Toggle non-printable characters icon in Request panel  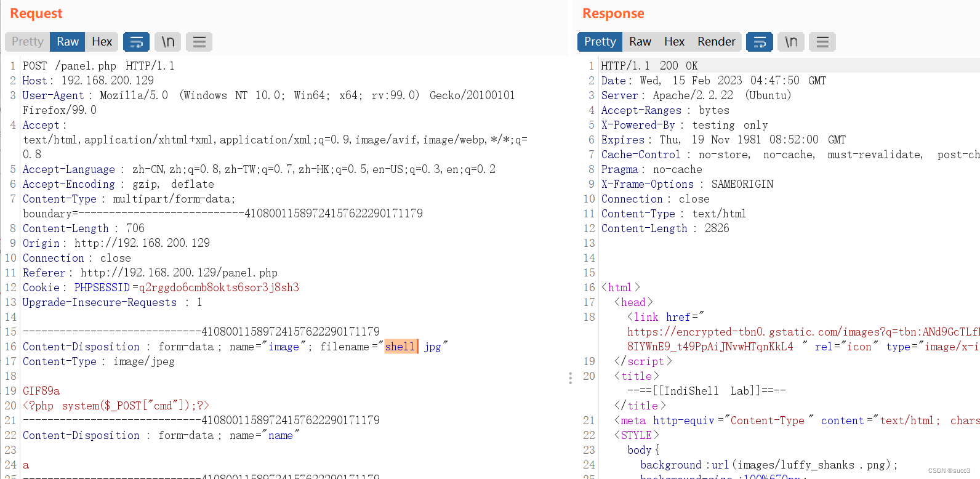tap(168, 42)
